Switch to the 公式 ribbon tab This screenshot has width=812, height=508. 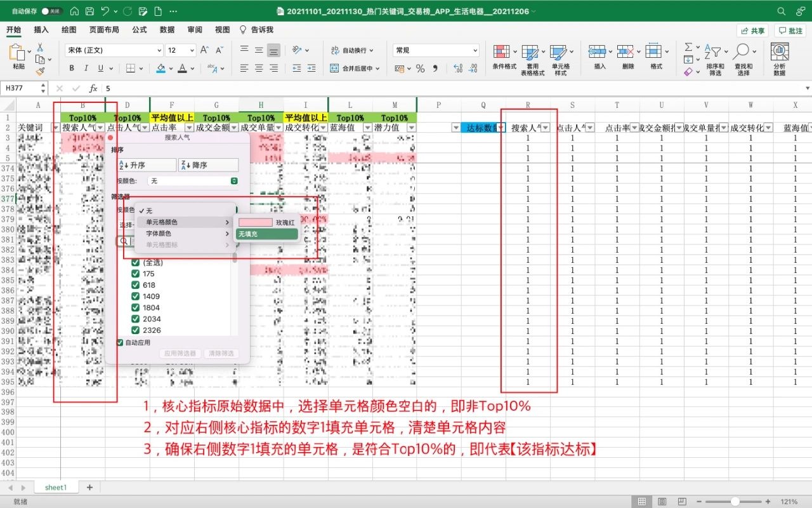coord(140,30)
